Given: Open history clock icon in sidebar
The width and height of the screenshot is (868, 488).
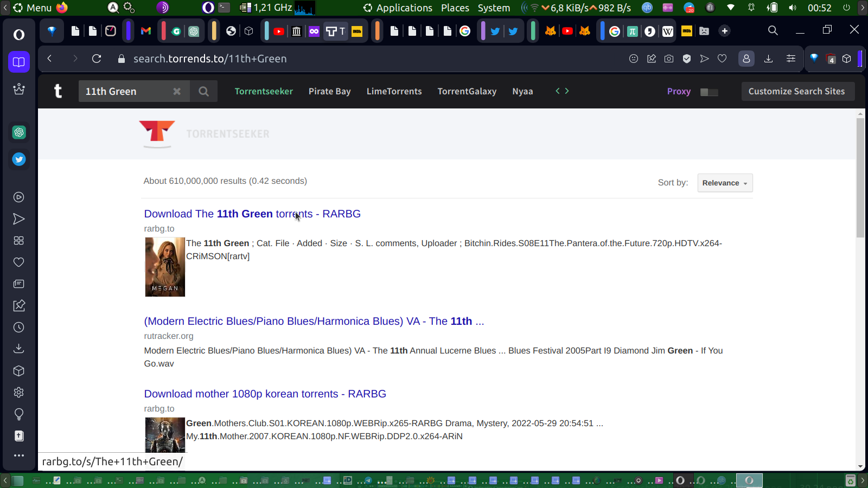Looking at the screenshot, I should (x=19, y=328).
